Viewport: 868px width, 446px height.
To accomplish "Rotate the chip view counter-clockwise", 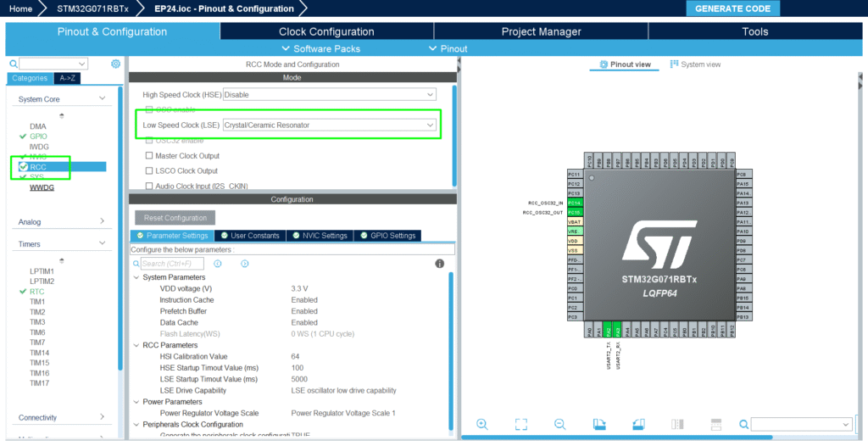I will tap(638, 424).
